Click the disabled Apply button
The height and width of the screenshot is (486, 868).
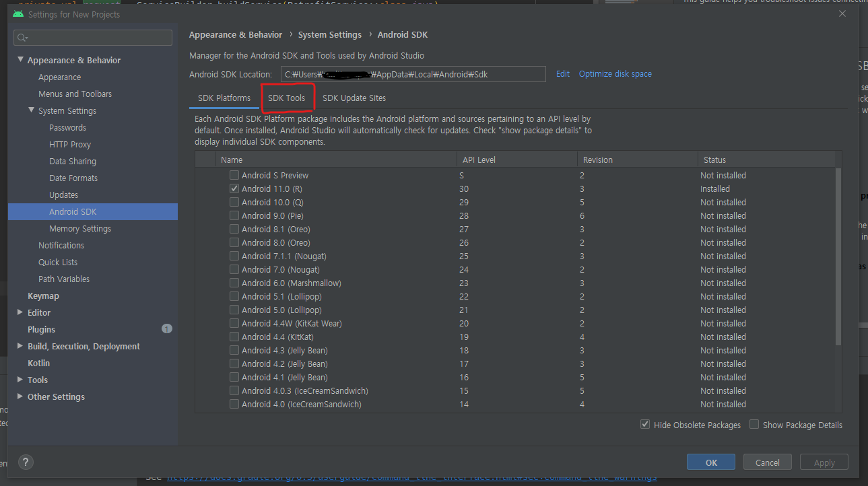point(824,462)
